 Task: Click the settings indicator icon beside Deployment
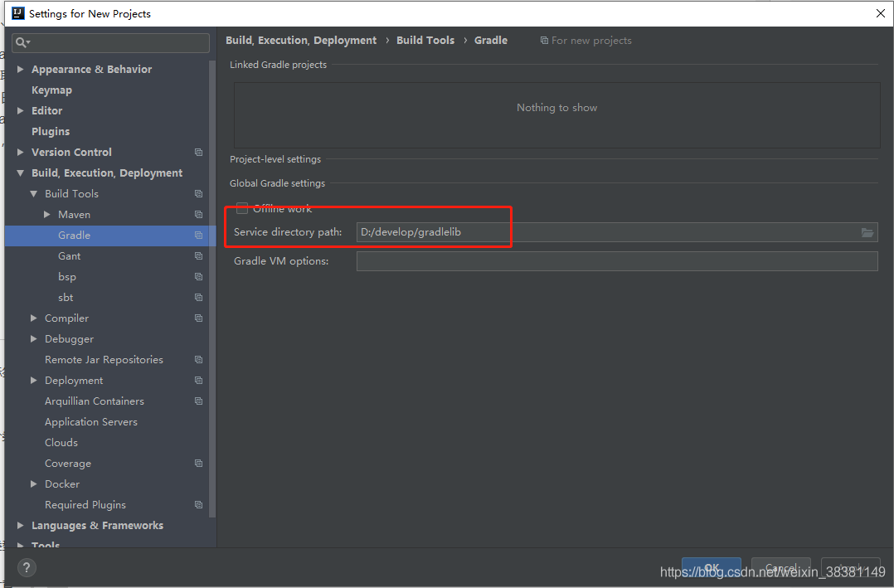pyautogui.click(x=197, y=380)
